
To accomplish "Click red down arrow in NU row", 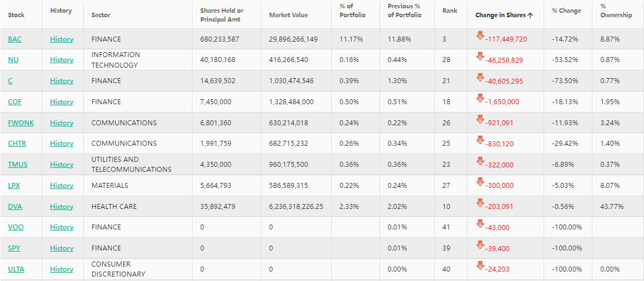I will point(480,57).
